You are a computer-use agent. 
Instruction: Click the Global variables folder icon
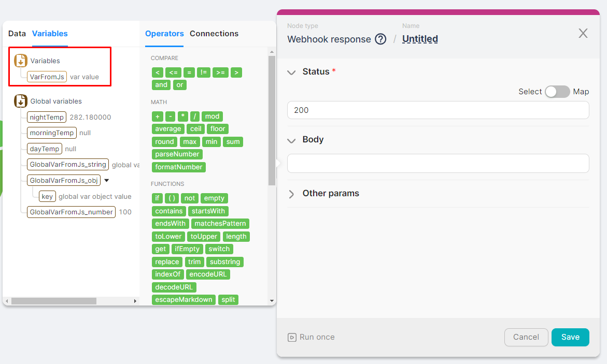pos(21,101)
